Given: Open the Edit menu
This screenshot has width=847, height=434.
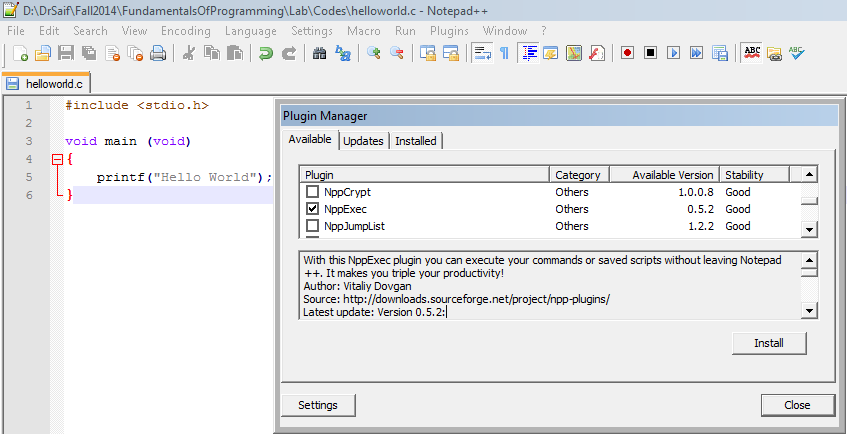Looking at the screenshot, I should tap(49, 31).
